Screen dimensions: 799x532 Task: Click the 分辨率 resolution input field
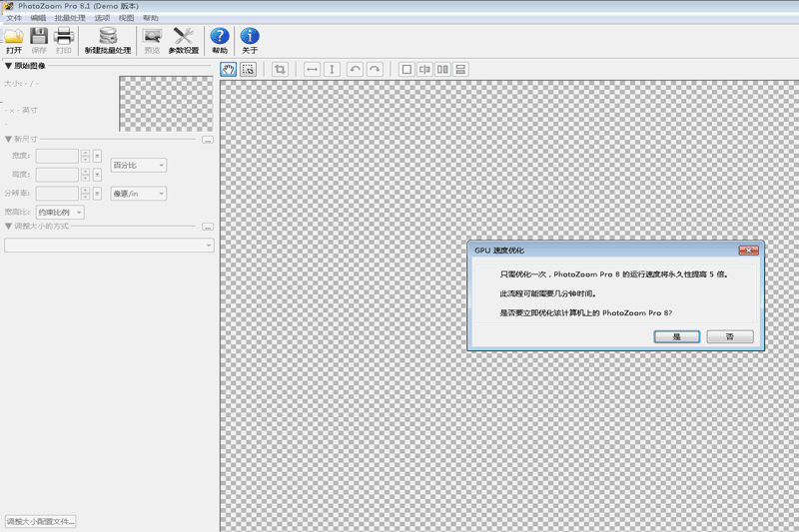57,194
